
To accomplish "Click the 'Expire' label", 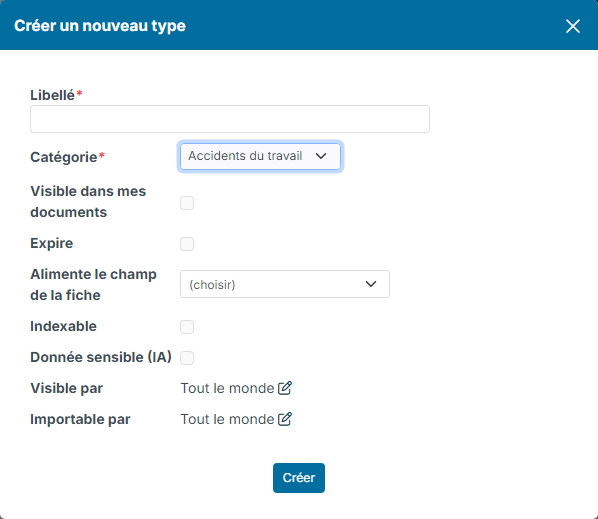I will click(x=51, y=243).
